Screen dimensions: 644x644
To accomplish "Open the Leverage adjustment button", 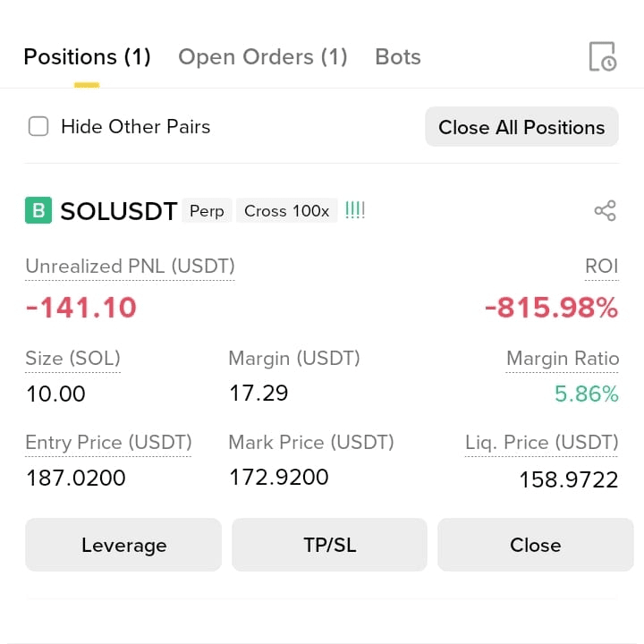I will (x=123, y=545).
